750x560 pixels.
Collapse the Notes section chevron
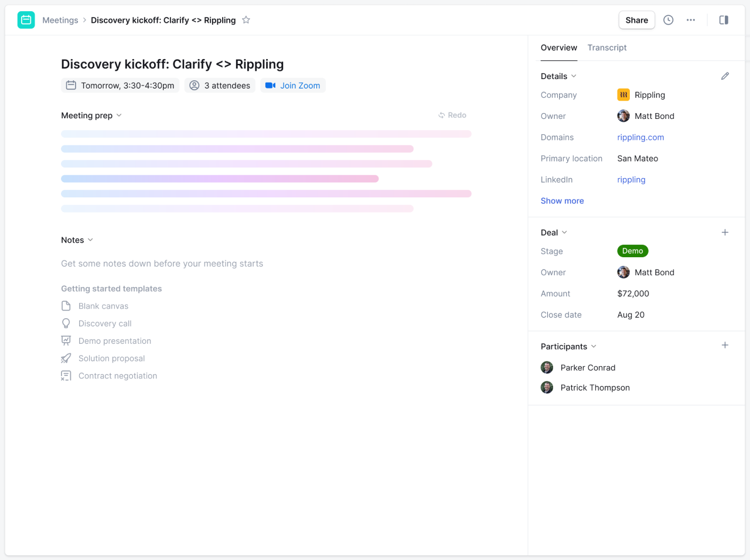[x=90, y=240]
